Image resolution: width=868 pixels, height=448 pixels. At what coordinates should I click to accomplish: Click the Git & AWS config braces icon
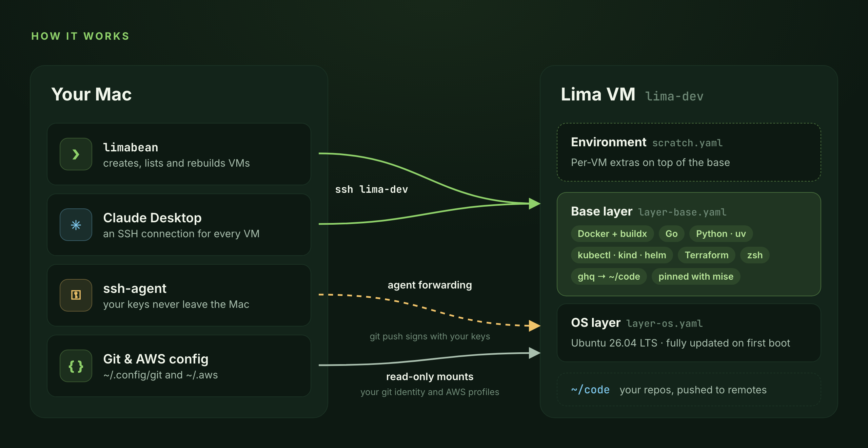[76, 366]
